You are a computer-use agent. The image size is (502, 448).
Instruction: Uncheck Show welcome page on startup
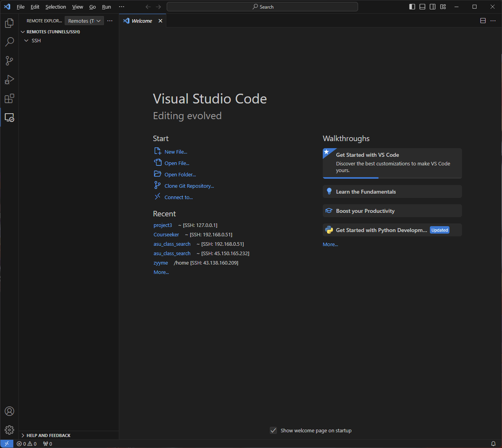click(x=274, y=430)
